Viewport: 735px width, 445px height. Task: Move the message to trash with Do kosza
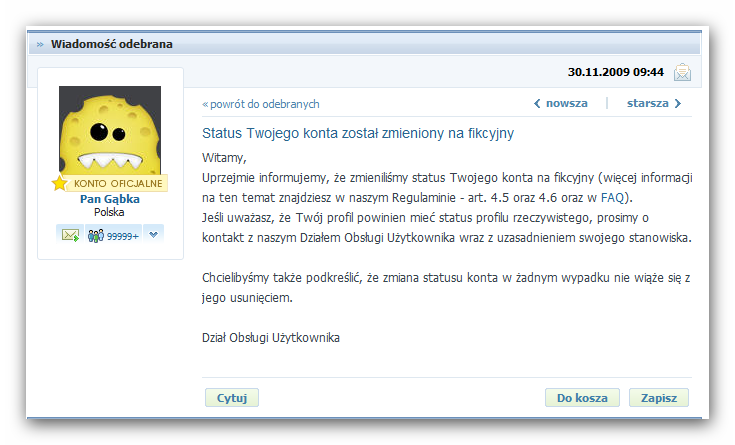(x=582, y=398)
